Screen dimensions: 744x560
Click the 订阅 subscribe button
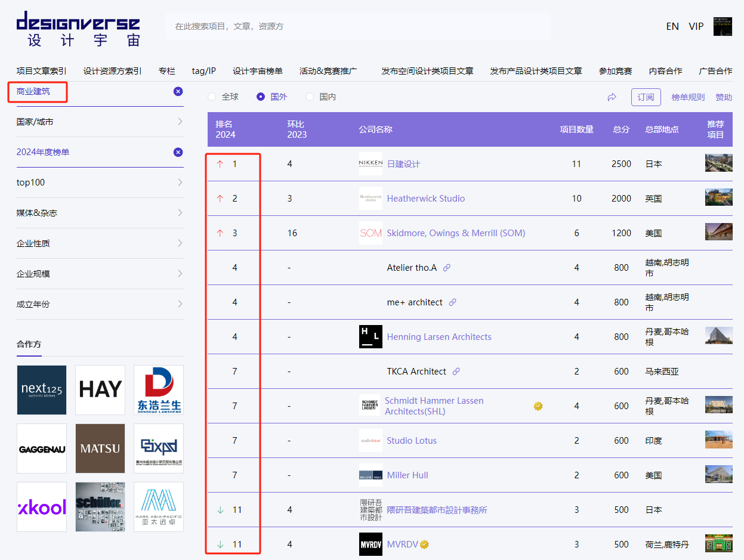click(646, 97)
